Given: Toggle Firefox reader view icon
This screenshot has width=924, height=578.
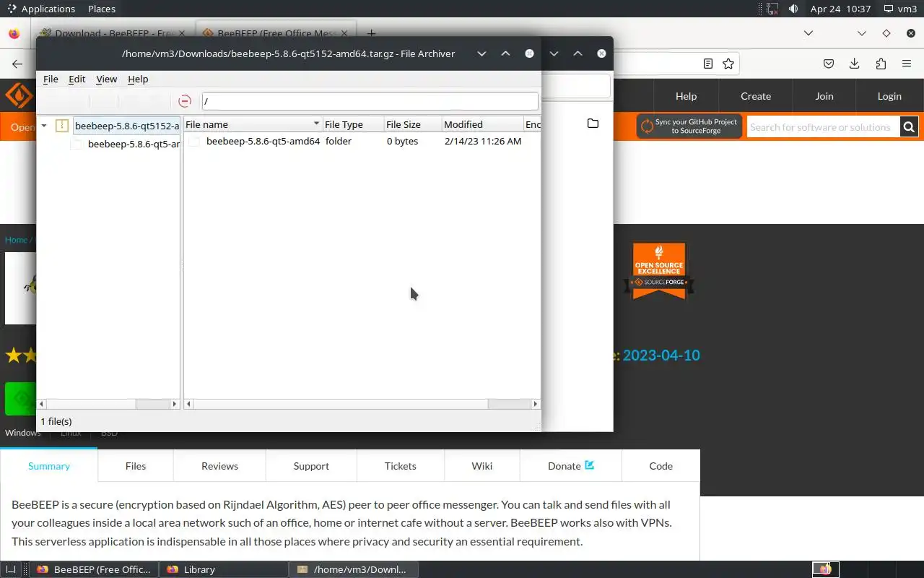Looking at the screenshot, I should [708, 64].
